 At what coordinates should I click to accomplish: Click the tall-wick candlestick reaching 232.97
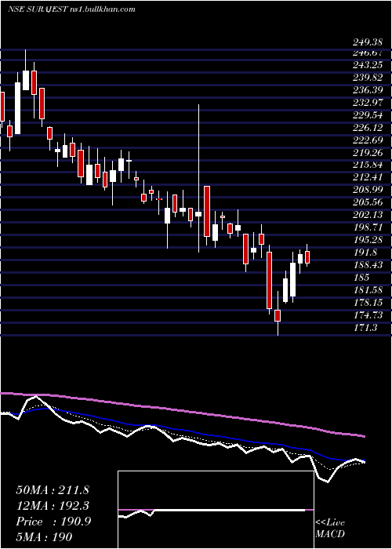click(198, 178)
